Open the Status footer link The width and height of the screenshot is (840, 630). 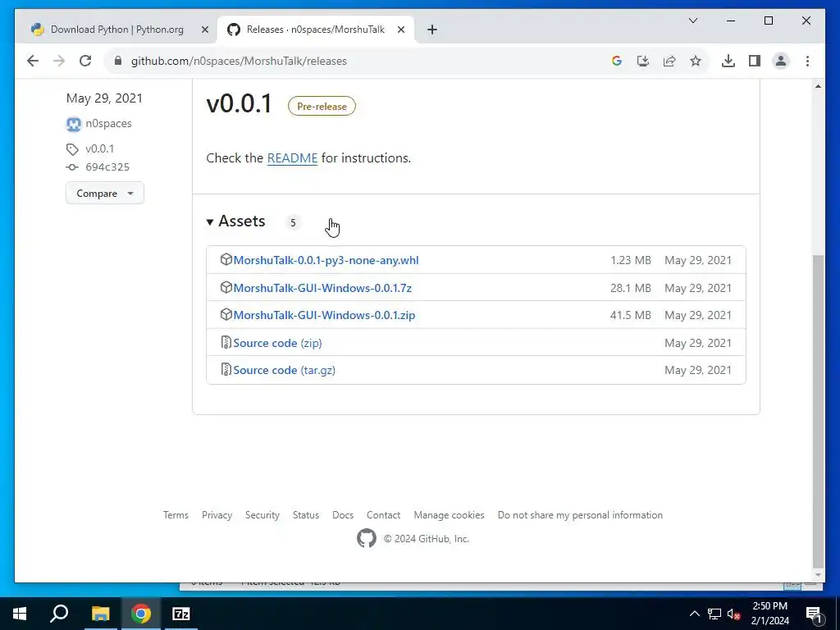[x=306, y=515]
